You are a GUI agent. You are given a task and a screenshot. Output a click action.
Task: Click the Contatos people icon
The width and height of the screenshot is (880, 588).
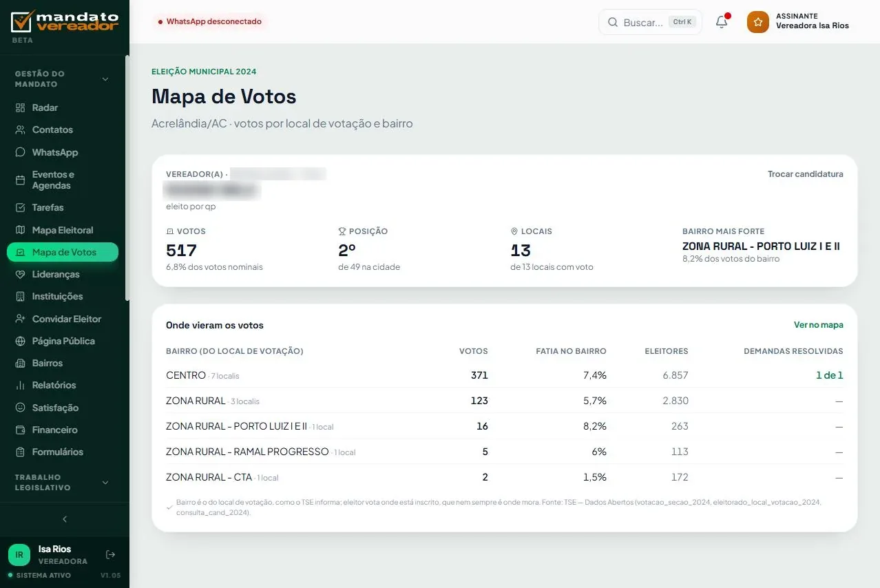20,129
